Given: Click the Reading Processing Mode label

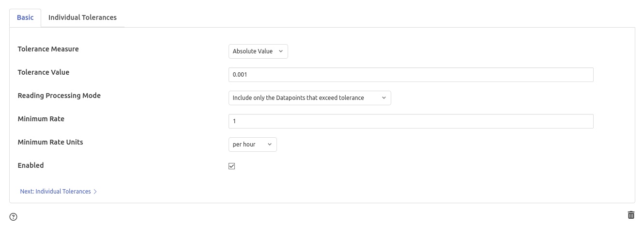Looking at the screenshot, I should 59,96.
